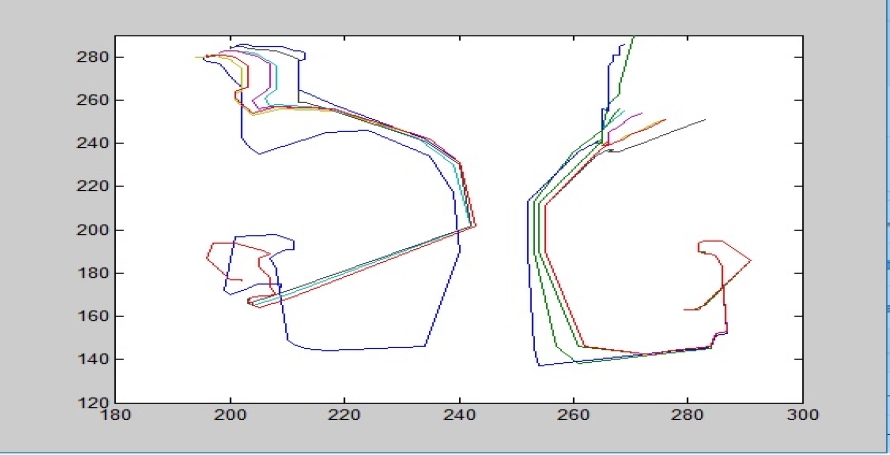The width and height of the screenshot is (890, 455).
Task: Click the blue bottom edge of left shape
Action: (370, 348)
